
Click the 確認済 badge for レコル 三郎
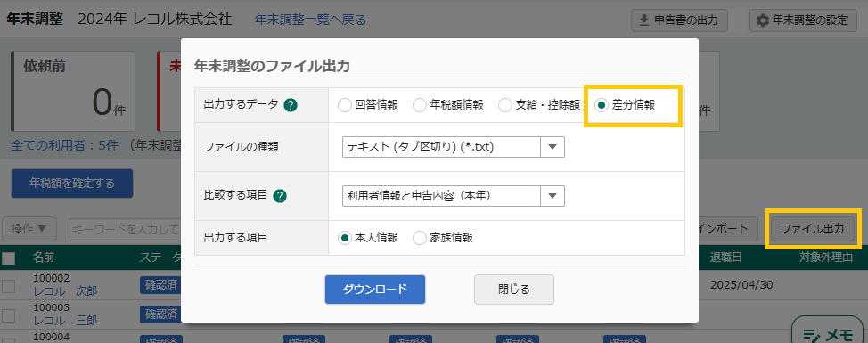(x=160, y=314)
